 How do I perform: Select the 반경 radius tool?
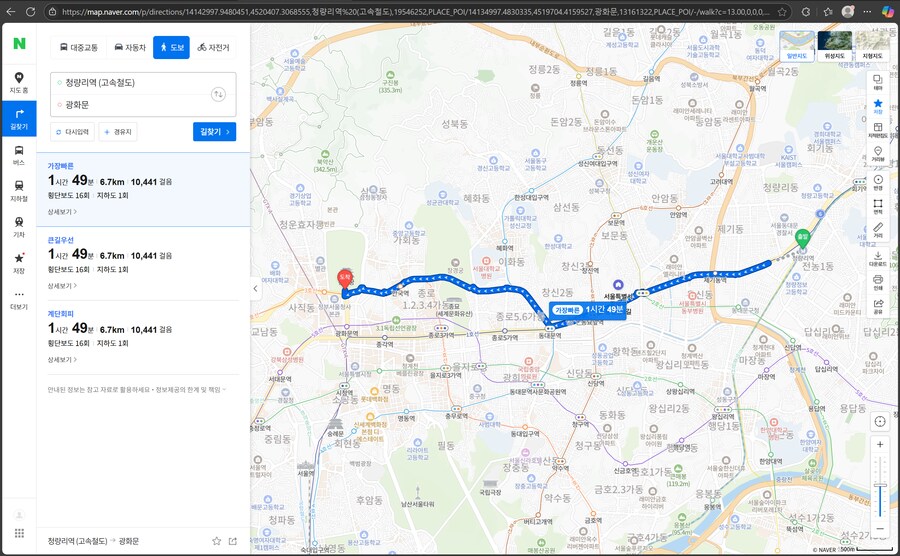[878, 182]
